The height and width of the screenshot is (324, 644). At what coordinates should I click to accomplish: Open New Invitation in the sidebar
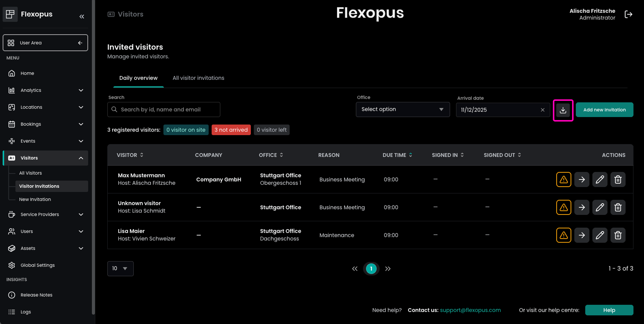click(x=35, y=199)
